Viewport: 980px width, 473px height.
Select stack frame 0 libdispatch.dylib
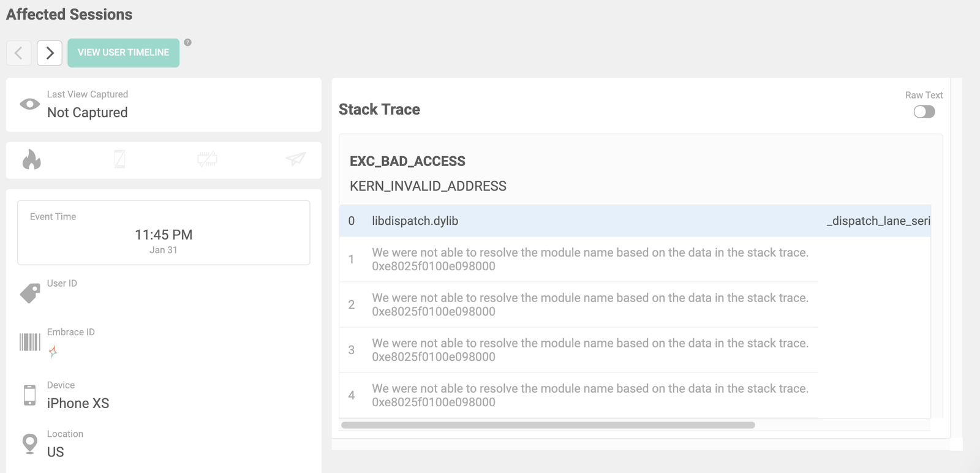[635, 221]
